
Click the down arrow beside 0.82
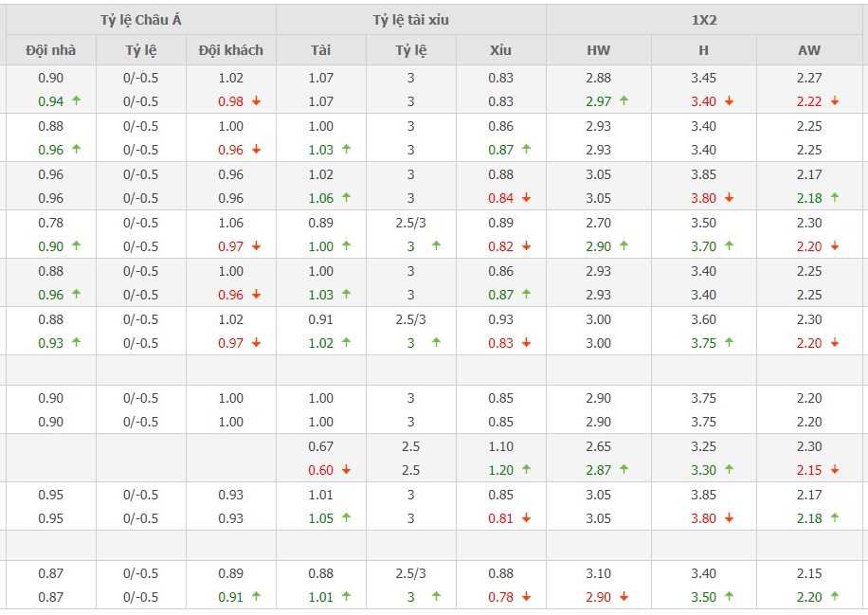526,246
